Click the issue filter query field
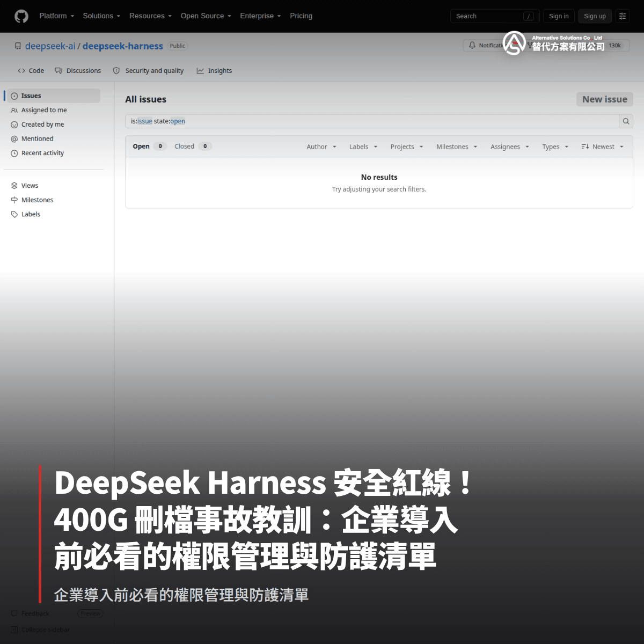The width and height of the screenshot is (644, 644). pyautogui.click(x=372, y=121)
